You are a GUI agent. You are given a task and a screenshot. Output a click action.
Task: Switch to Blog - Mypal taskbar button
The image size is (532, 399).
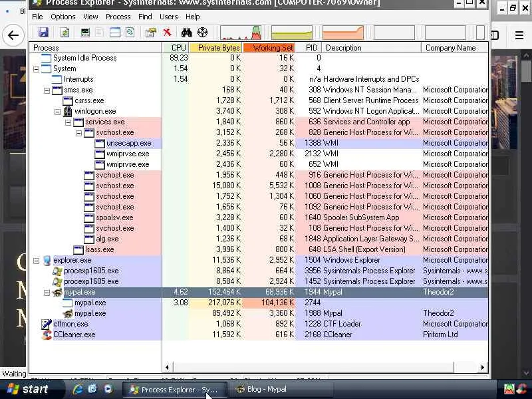click(x=281, y=389)
